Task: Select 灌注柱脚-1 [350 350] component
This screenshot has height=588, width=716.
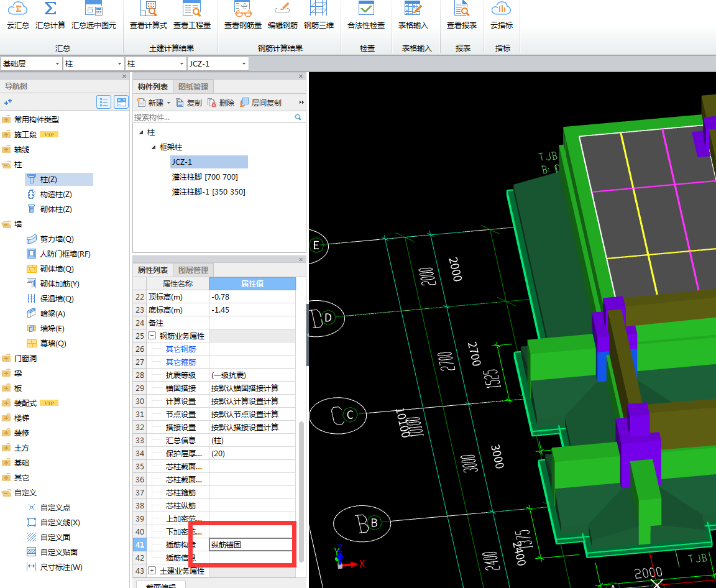Action: (208, 192)
